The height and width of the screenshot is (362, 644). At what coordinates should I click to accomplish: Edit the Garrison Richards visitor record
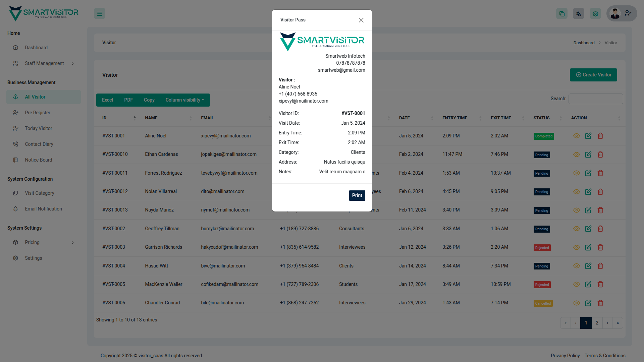click(588, 247)
